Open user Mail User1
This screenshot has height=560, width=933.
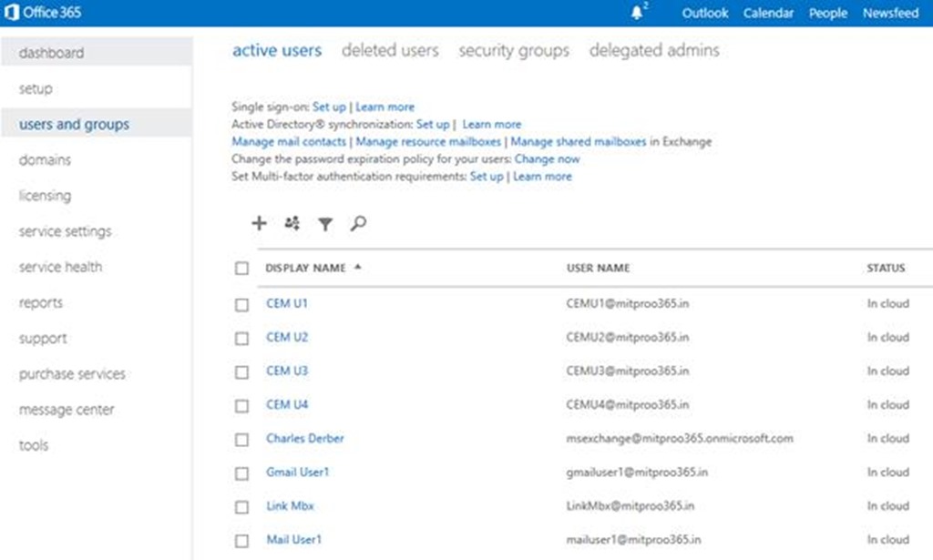(x=294, y=540)
